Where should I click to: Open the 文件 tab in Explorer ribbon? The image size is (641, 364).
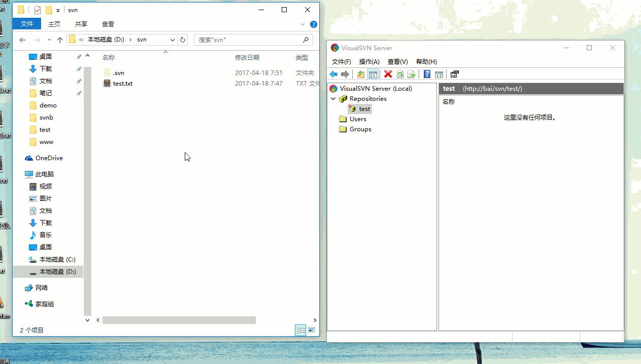27,24
